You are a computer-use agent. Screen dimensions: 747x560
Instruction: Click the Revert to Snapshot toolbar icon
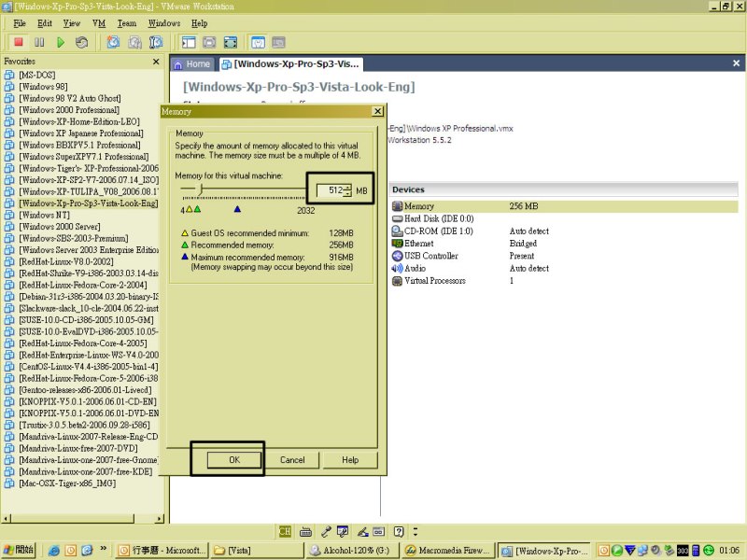(x=134, y=42)
